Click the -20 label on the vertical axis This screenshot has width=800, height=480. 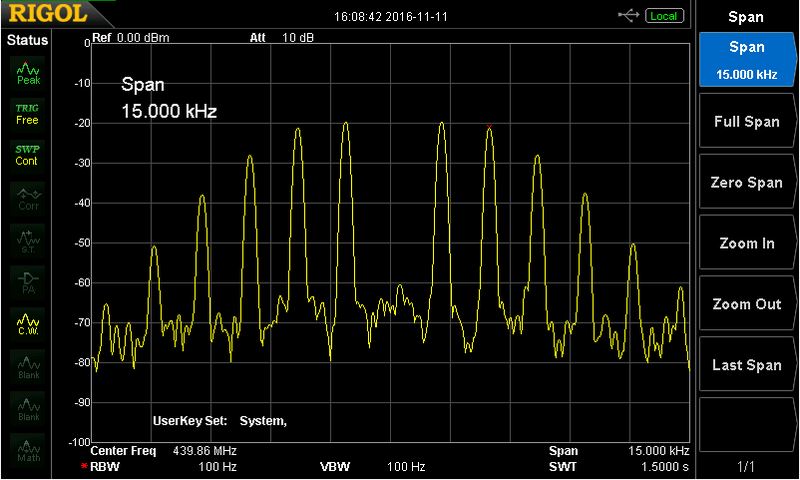(82, 123)
